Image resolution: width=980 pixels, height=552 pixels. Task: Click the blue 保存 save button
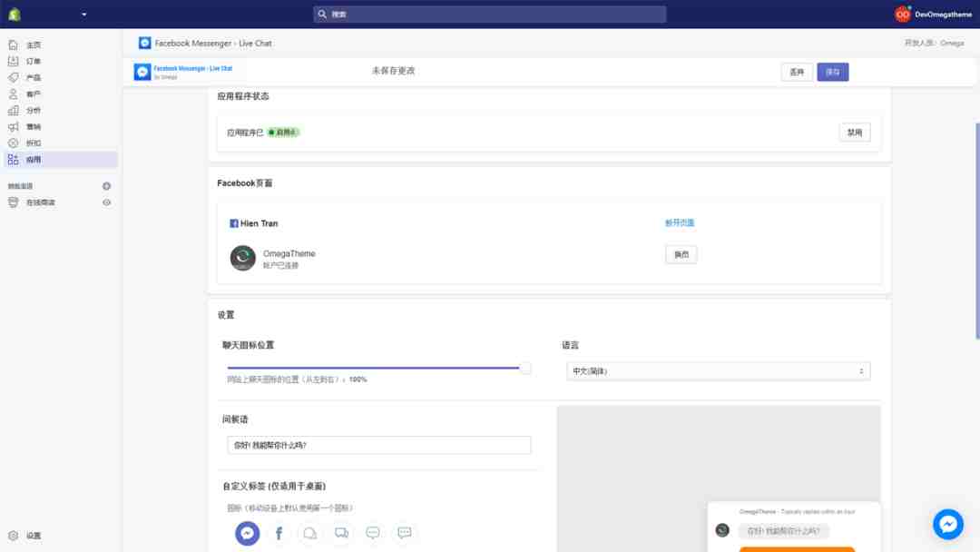(832, 72)
